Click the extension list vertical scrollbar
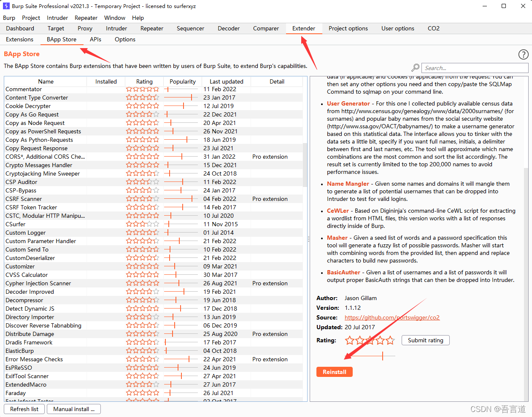The width and height of the screenshot is (532, 417). pos(305,165)
